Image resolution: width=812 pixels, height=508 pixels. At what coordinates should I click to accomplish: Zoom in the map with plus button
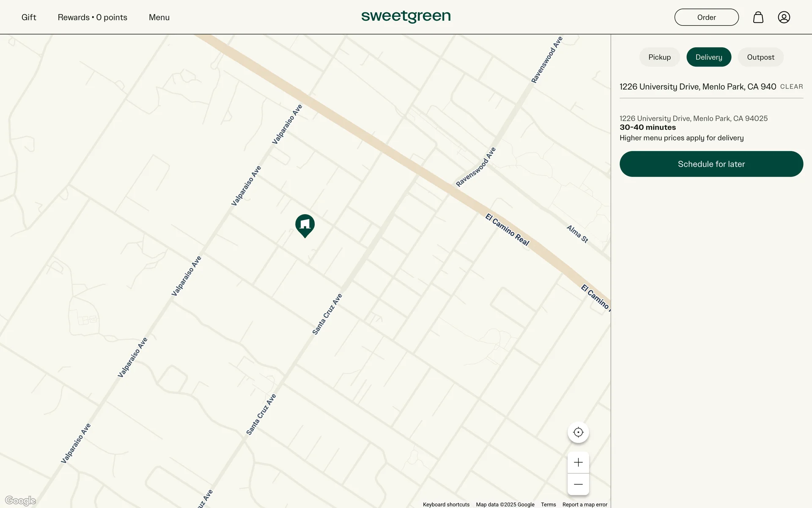pyautogui.click(x=578, y=462)
